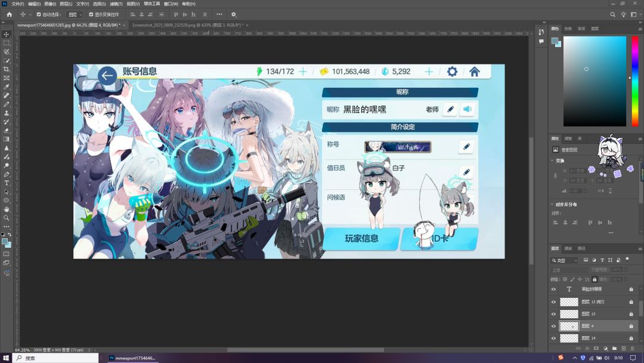
Task: Select the Rectangular Marquee tool
Action: 6,43
